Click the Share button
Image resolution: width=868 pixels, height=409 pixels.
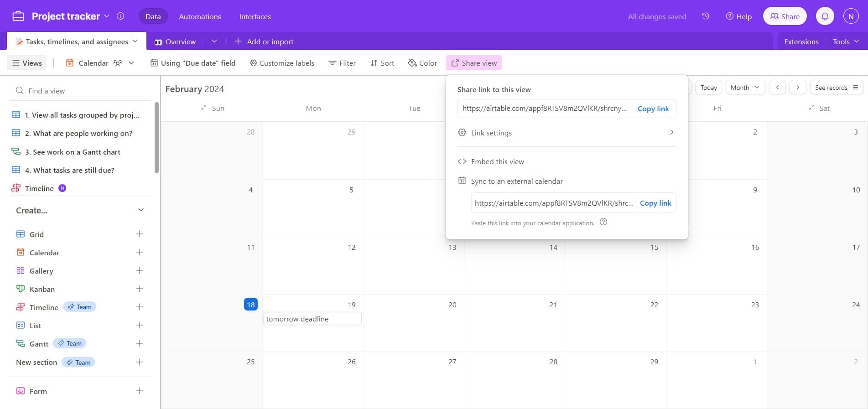pyautogui.click(x=785, y=16)
